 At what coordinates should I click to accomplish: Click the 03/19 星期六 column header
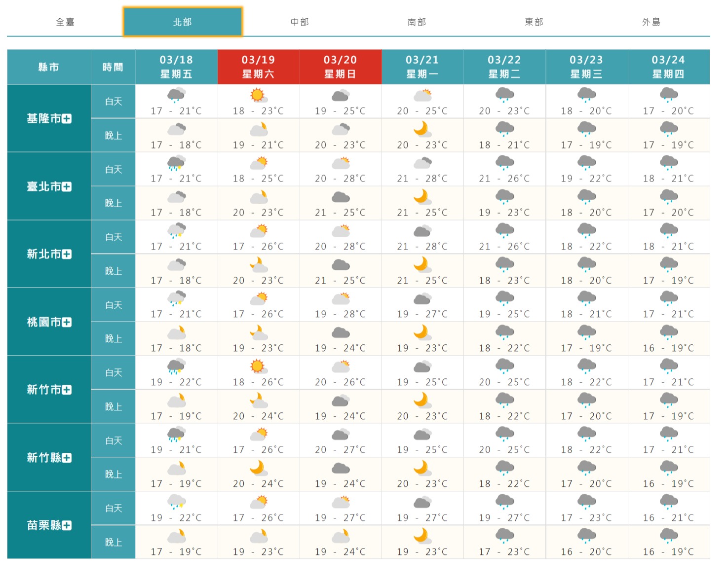(258, 67)
